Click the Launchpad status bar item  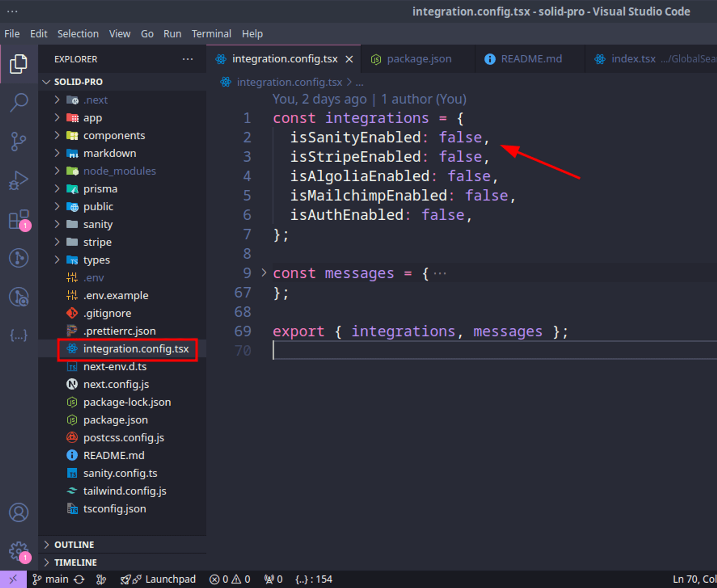coord(158,579)
